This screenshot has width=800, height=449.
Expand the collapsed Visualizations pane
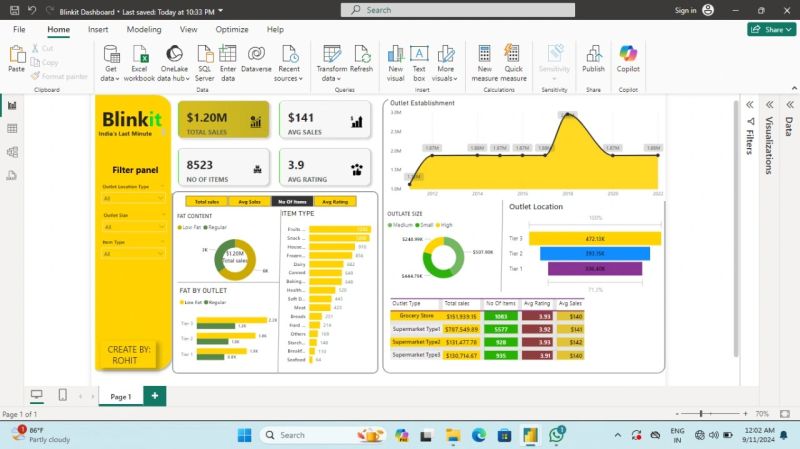[769, 104]
